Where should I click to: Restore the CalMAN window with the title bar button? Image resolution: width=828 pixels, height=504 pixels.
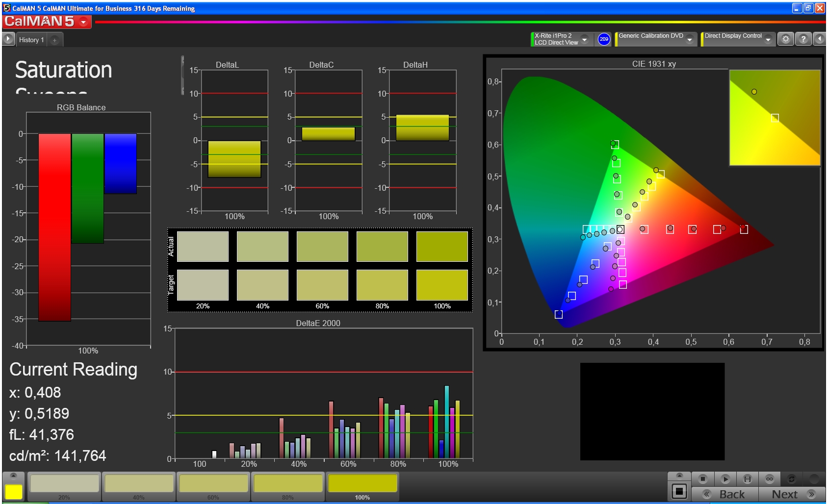coord(807,8)
